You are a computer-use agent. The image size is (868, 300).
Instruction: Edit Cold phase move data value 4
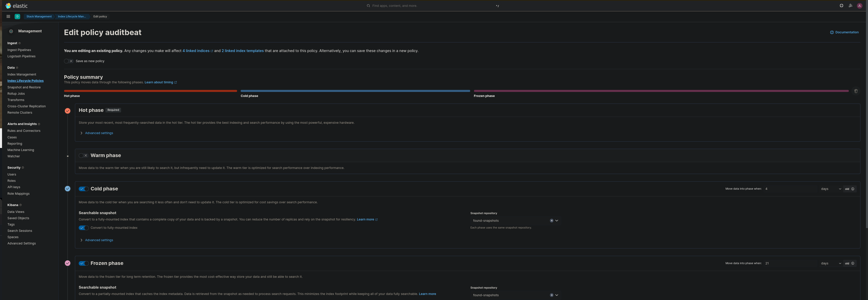coord(791,189)
